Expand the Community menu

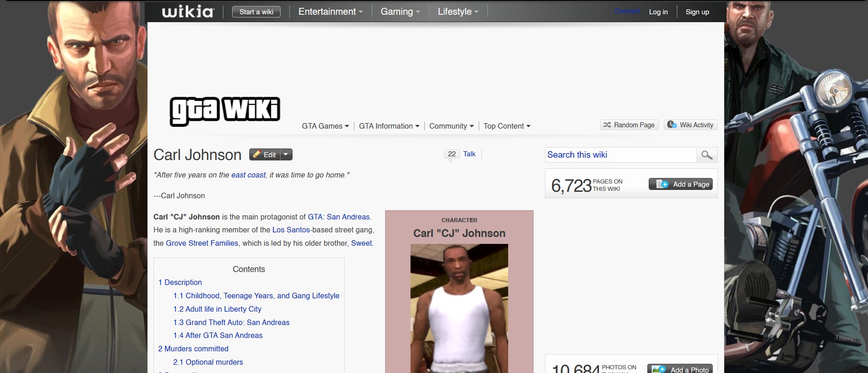pos(451,126)
